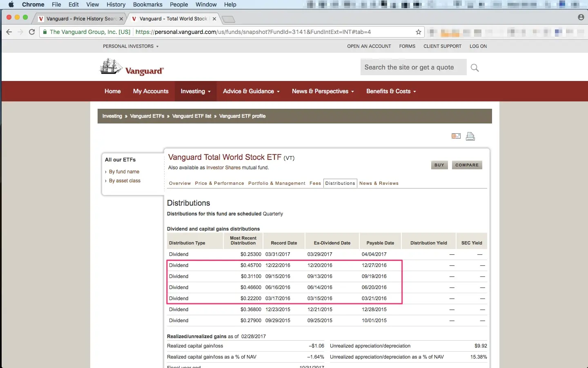588x368 pixels.
Task: Click the BUY button
Action: [439, 165]
